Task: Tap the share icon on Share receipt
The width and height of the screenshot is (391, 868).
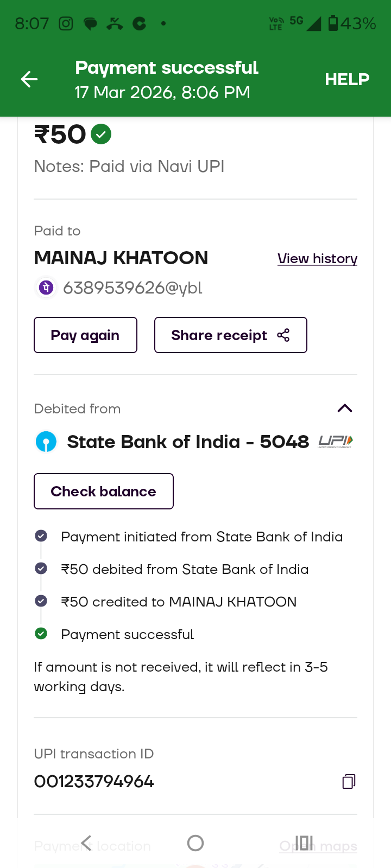Action: coord(283,335)
